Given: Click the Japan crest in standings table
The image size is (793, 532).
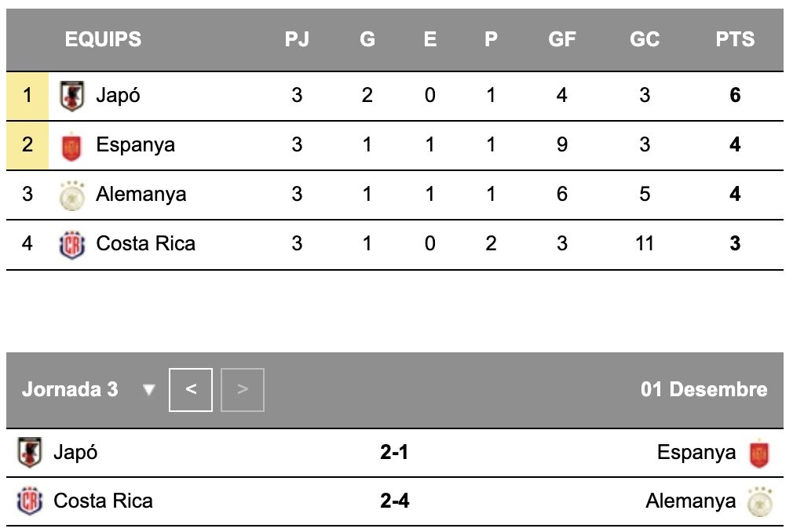Looking at the screenshot, I should 71,96.
